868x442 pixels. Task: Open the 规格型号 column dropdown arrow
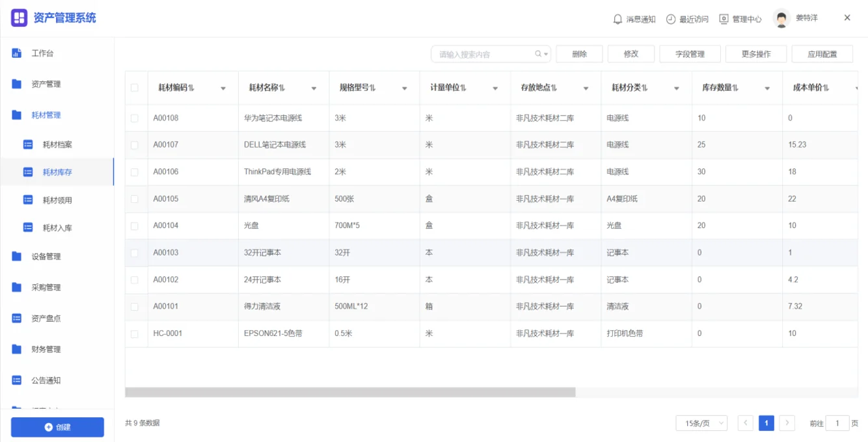[x=404, y=88]
